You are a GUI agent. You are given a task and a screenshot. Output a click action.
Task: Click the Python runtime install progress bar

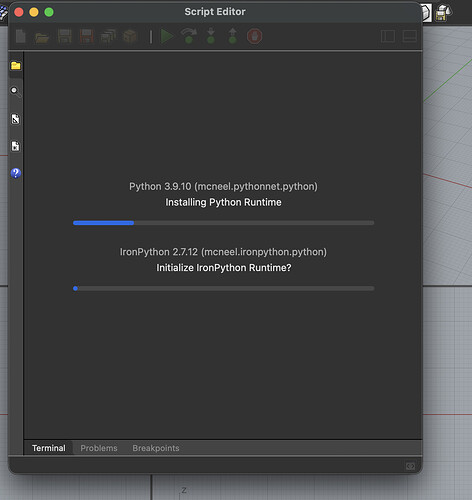pyautogui.click(x=223, y=223)
